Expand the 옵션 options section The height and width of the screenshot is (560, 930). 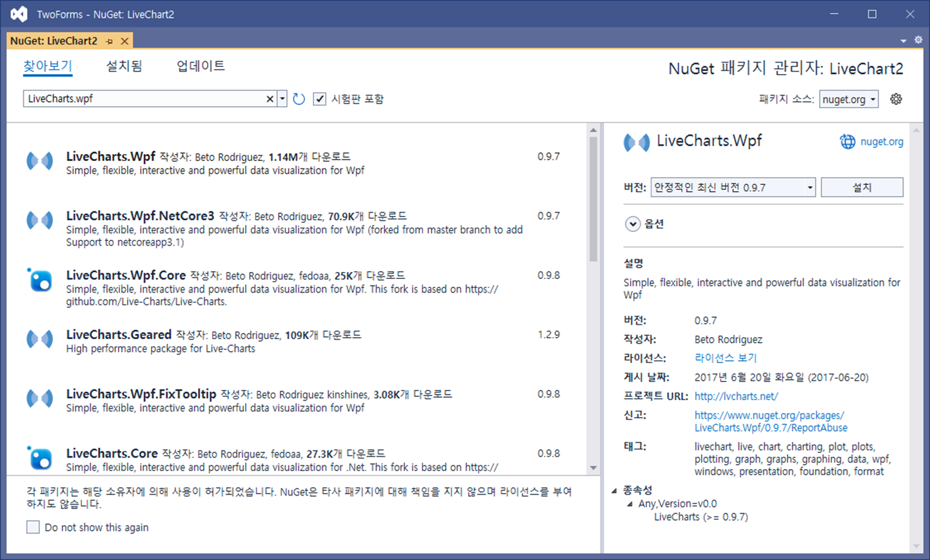633,224
